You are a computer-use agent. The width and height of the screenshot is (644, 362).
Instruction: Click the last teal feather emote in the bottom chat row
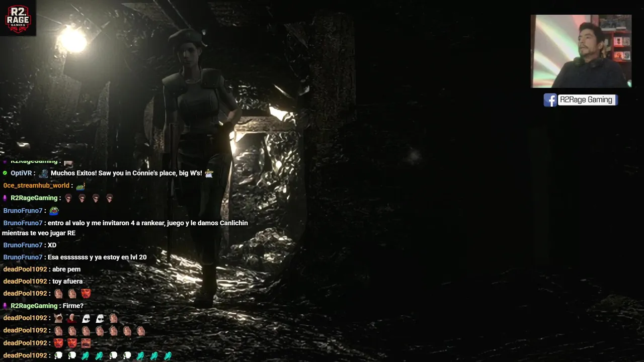(168, 355)
